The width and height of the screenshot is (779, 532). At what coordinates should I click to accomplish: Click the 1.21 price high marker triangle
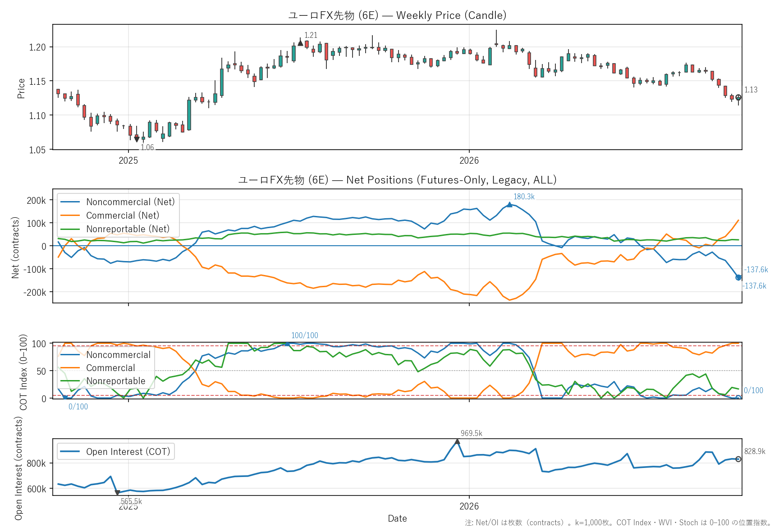(x=301, y=43)
